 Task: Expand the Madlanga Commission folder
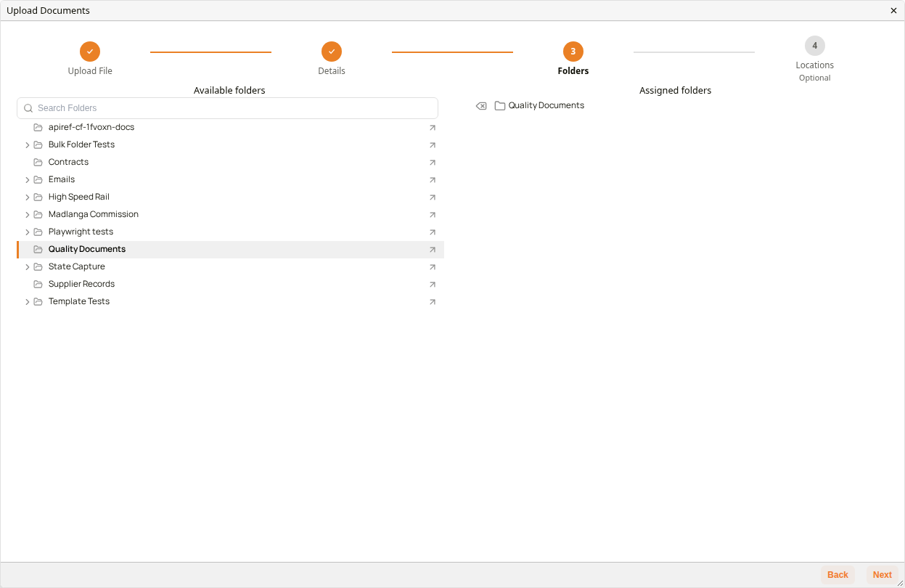click(x=28, y=215)
